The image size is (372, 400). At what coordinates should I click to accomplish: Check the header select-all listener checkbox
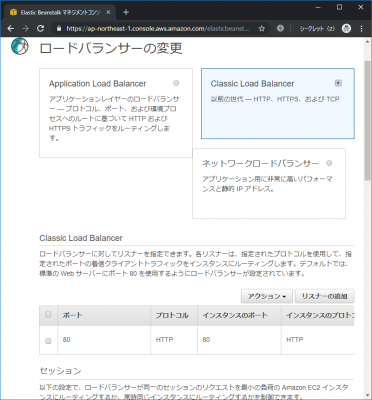48,314
